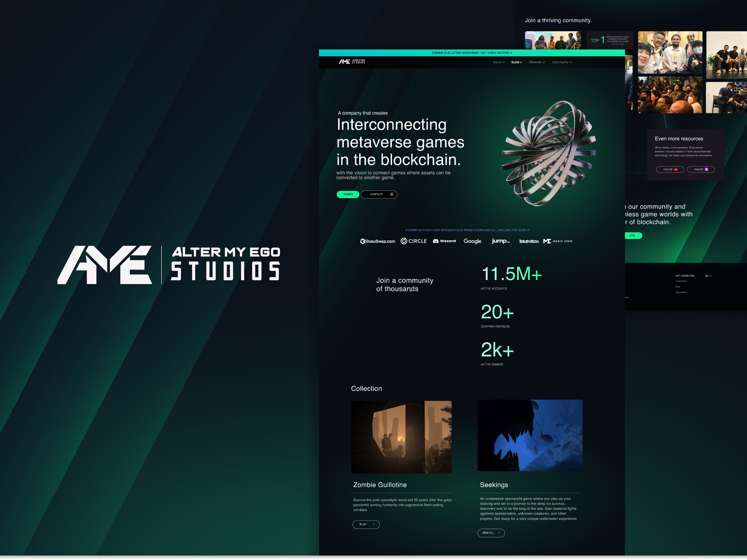Viewport: 747px width, 560px height.
Task: Click the Lollapalooza partner logo
Action: pyautogui.click(x=529, y=241)
